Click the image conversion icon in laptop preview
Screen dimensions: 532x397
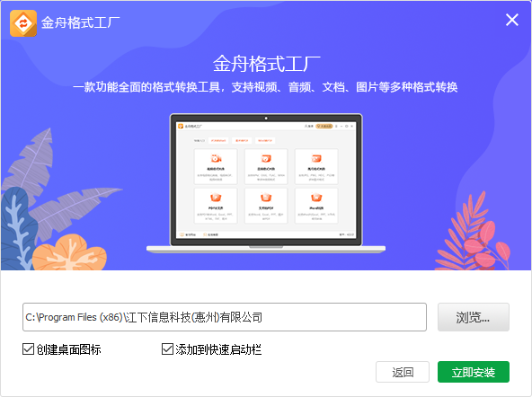click(x=316, y=158)
